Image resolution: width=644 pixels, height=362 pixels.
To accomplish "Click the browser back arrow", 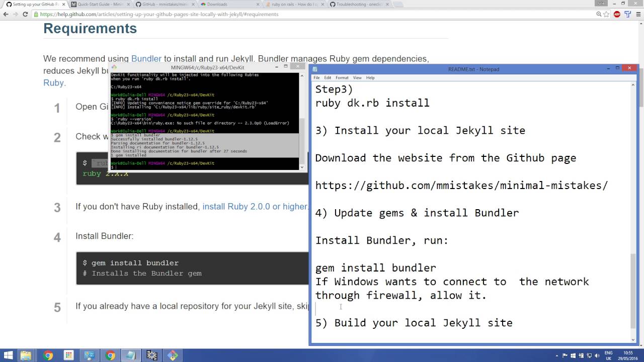I will [x=6, y=14].
